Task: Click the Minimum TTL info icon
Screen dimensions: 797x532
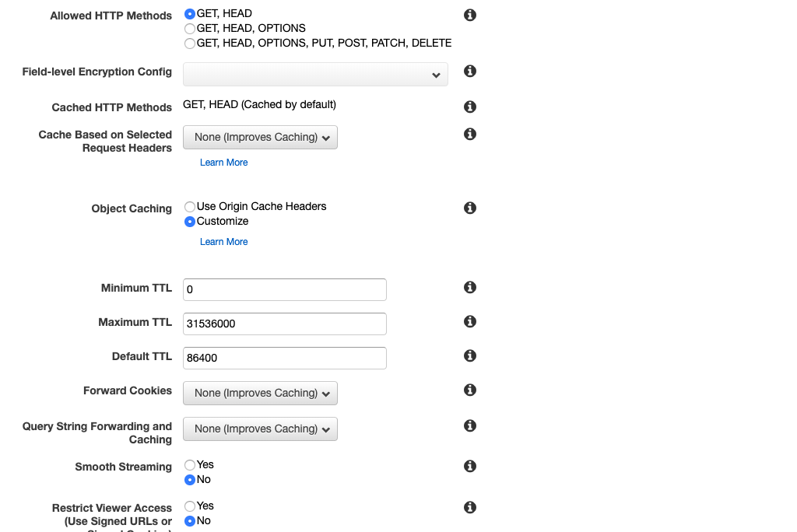Action: click(x=470, y=287)
